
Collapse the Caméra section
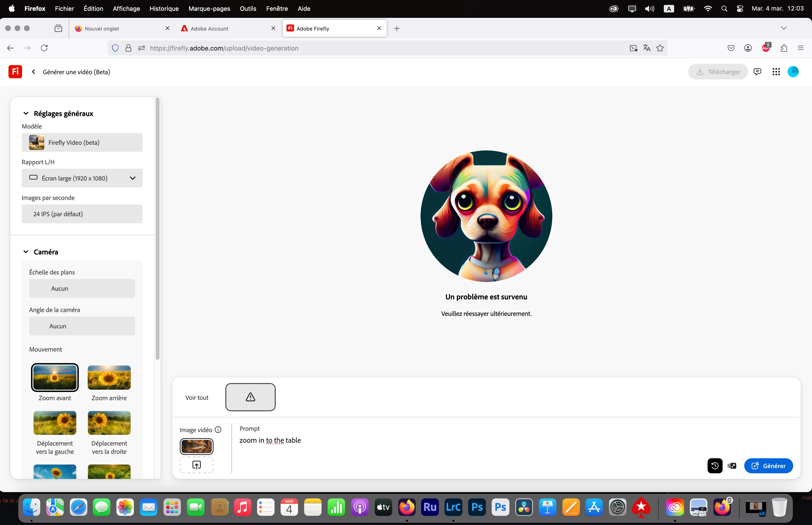pyautogui.click(x=26, y=252)
